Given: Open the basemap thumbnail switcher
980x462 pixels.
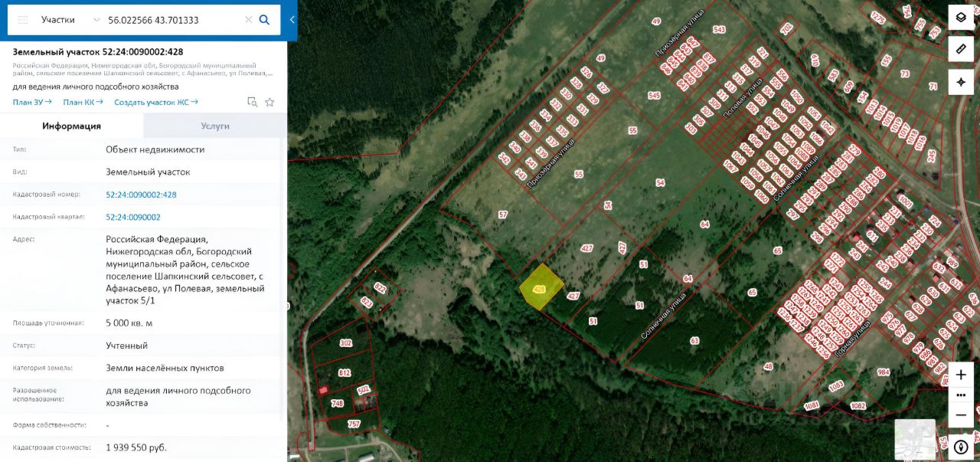Looking at the screenshot, I should [915, 439].
